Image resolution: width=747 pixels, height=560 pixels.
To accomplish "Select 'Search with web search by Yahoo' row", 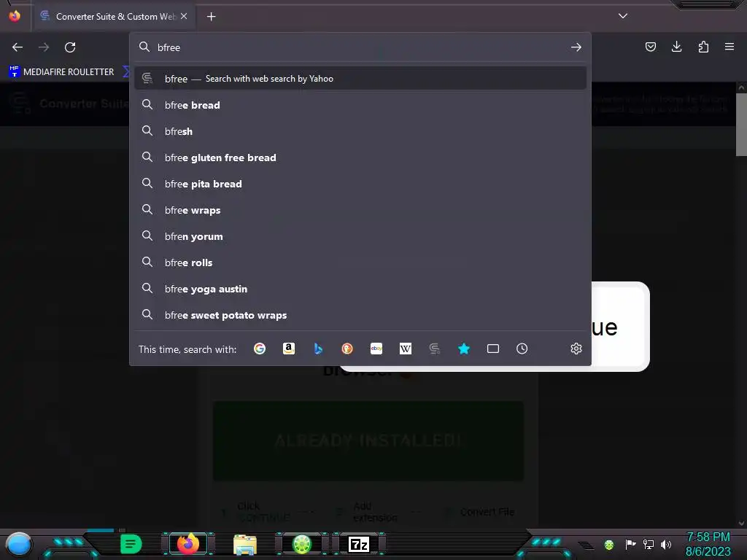I will pyautogui.click(x=360, y=79).
